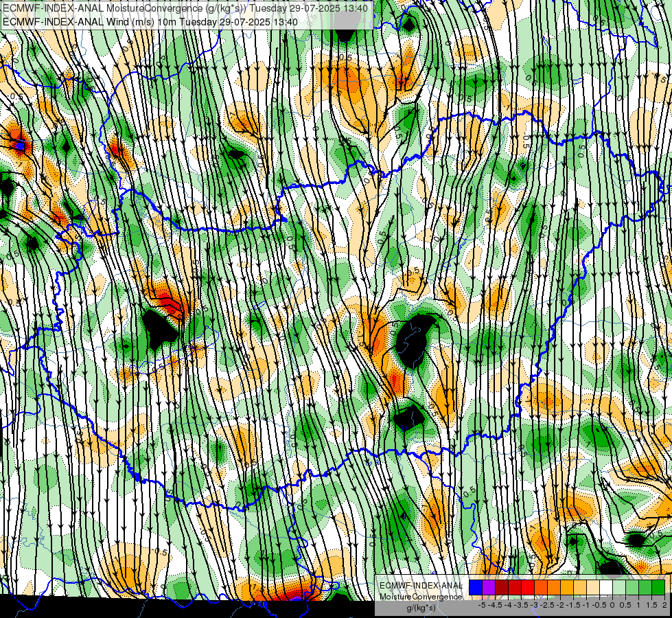This screenshot has width=672, height=618.
Task: Pick the legend swatch between -3.5 and -3
Action: 528,587
